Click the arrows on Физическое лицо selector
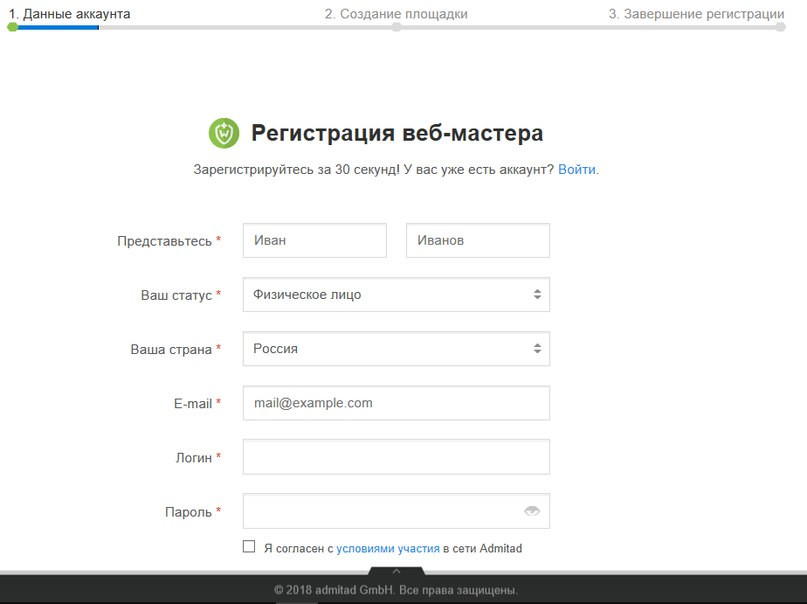 click(537, 294)
